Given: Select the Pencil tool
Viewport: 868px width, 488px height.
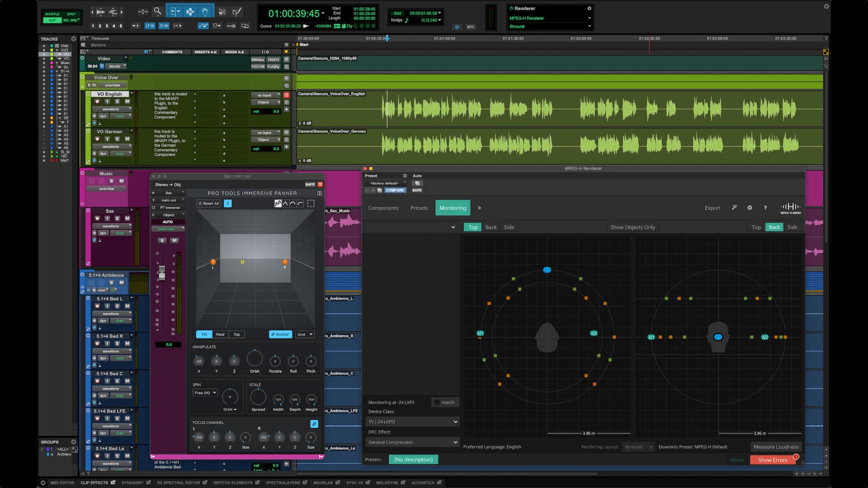Looking at the screenshot, I should [236, 12].
